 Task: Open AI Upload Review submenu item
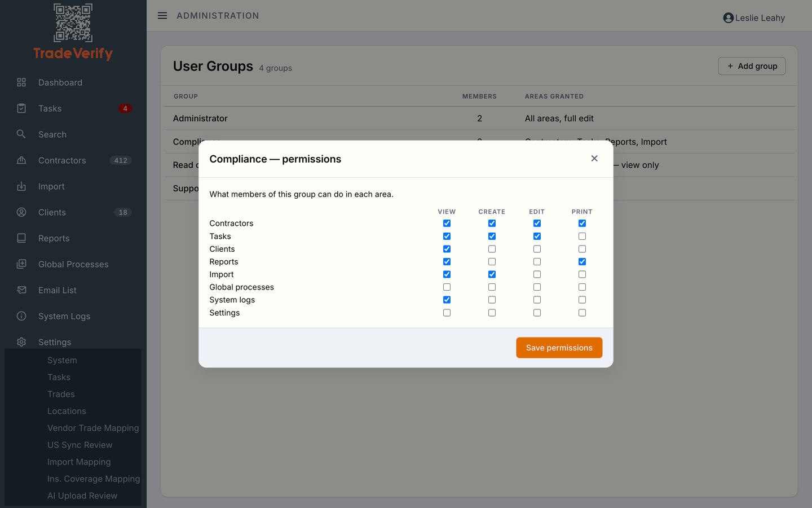coord(82,496)
